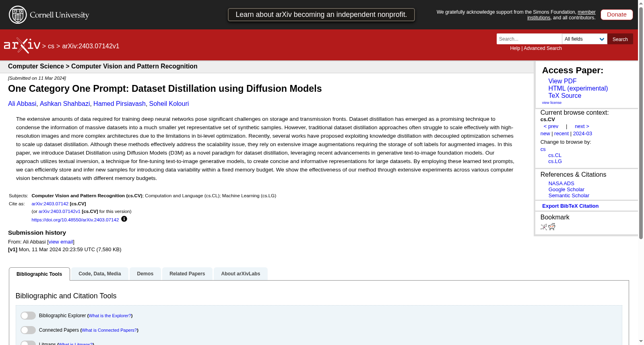Go to next paper via next >

pos(582,126)
